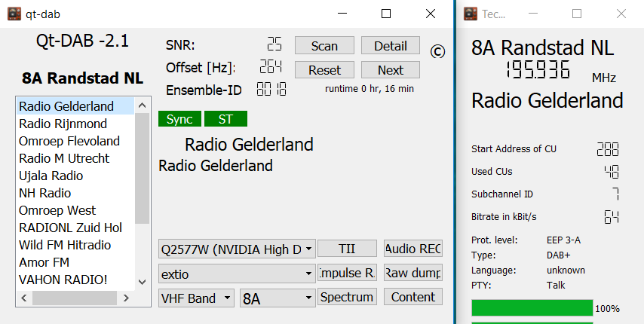The width and height of the screenshot is (644, 324).
Task: Open the Spectrum viewer
Action: [x=347, y=297]
